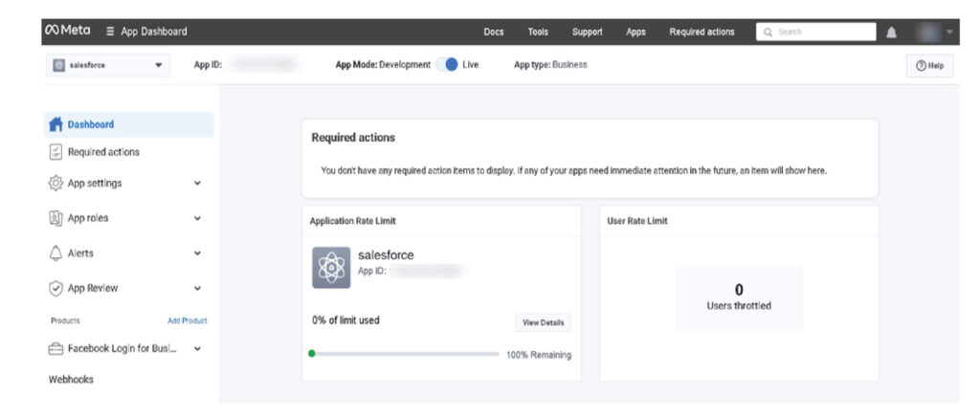The image size is (980, 420).
Task: Click the App roles badge icon
Action: [56, 218]
